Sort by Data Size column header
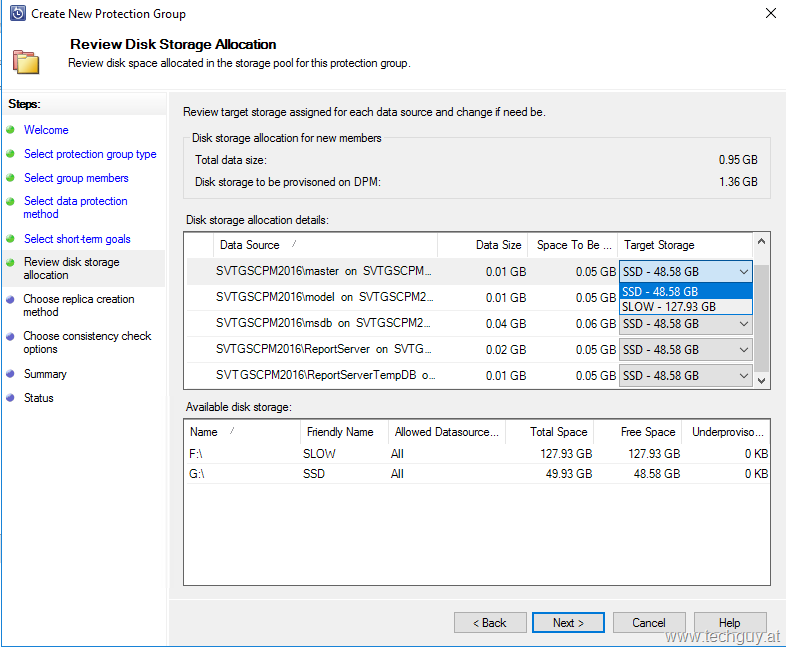This screenshot has width=786, height=647. click(482, 245)
